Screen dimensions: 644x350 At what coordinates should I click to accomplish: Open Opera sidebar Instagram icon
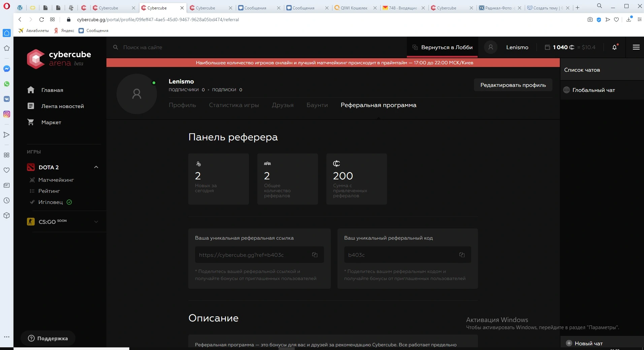[7, 114]
